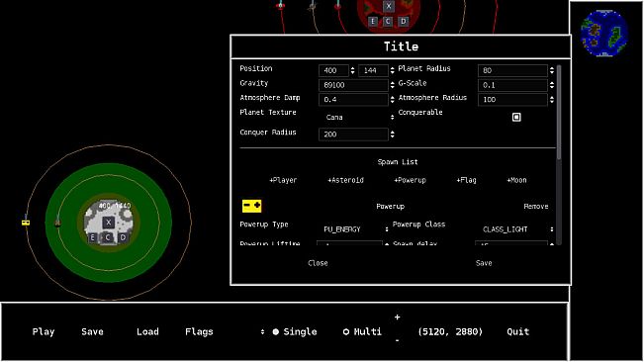Click the Conquer Radius stepper arrows
This screenshot has width=644, height=362.
point(392,135)
